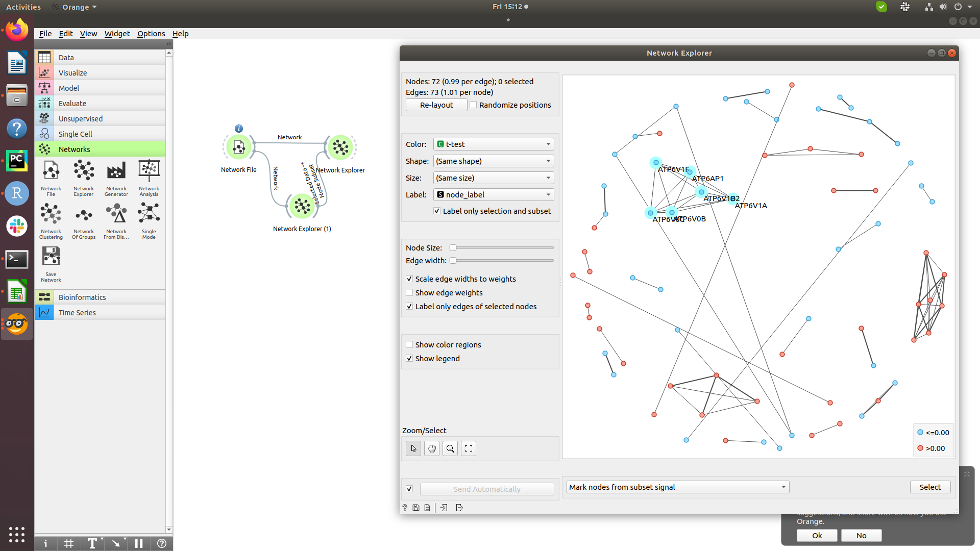Activate the pan tool in Zoom/Select
The width and height of the screenshot is (980, 551).
[x=431, y=448]
